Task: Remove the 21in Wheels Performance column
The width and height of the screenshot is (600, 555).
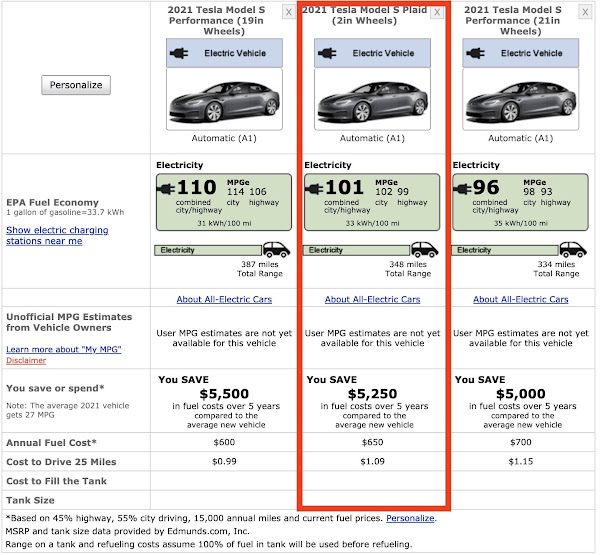Action: coord(585,11)
